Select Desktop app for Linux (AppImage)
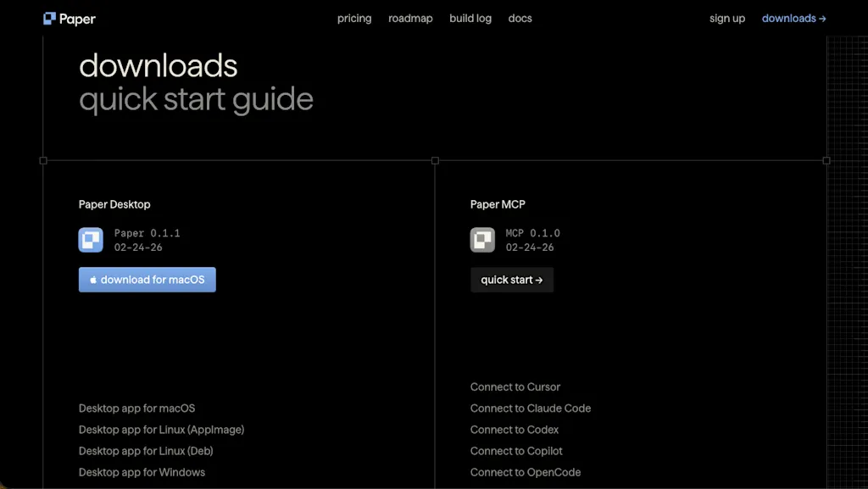Viewport: 868px width, 489px height. (162, 430)
